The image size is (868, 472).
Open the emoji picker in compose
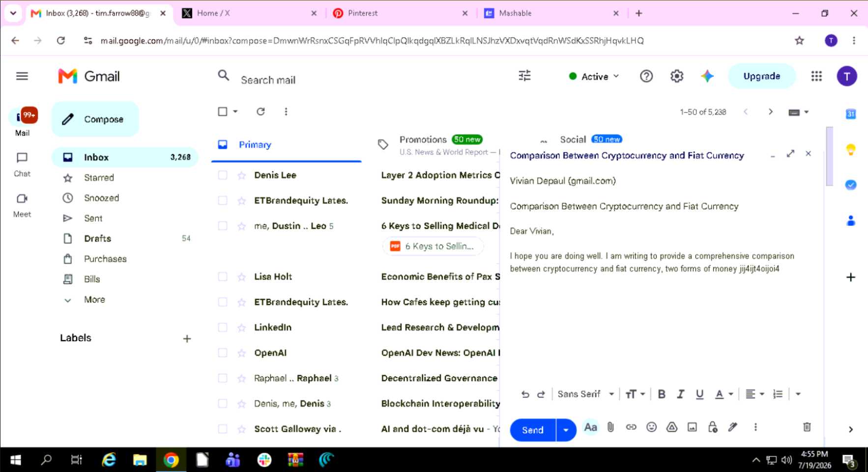651,427
